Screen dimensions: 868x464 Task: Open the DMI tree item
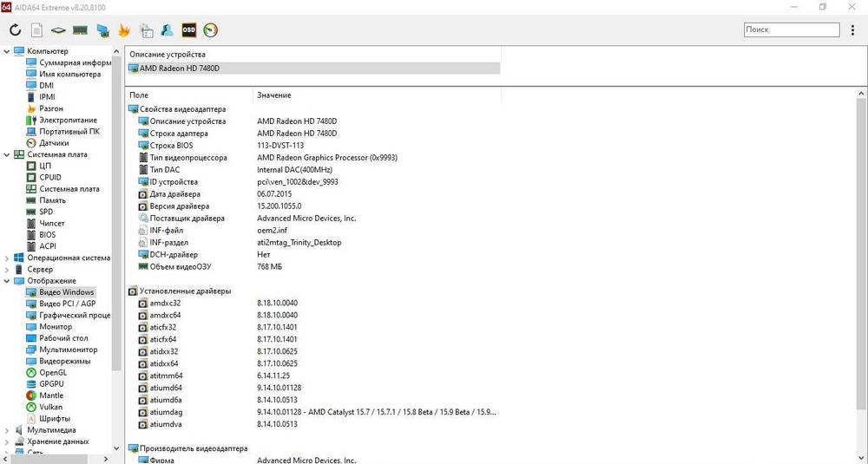pyautogui.click(x=40, y=86)
